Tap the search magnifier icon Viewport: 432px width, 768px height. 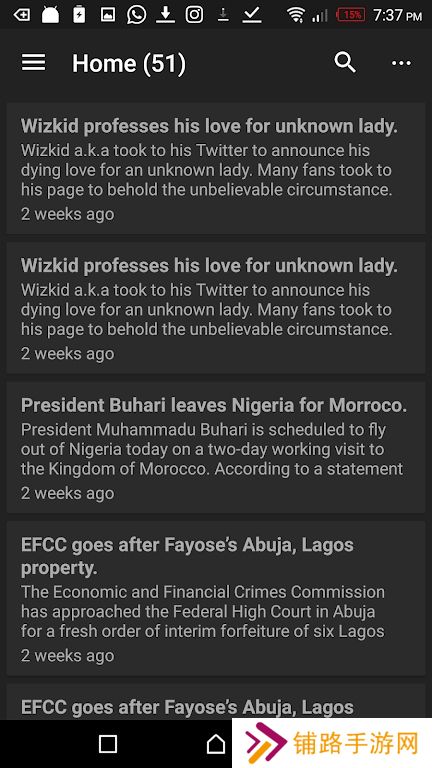[x=345, y=63]
